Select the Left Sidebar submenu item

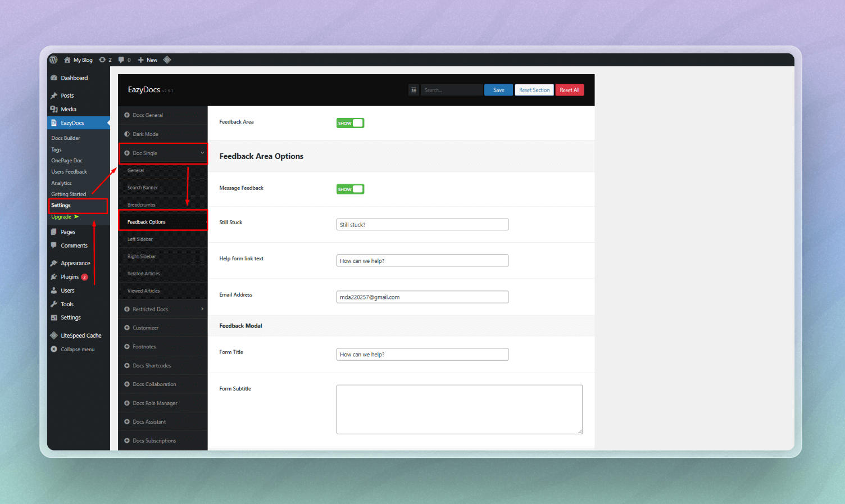click(x=163, y=239)
